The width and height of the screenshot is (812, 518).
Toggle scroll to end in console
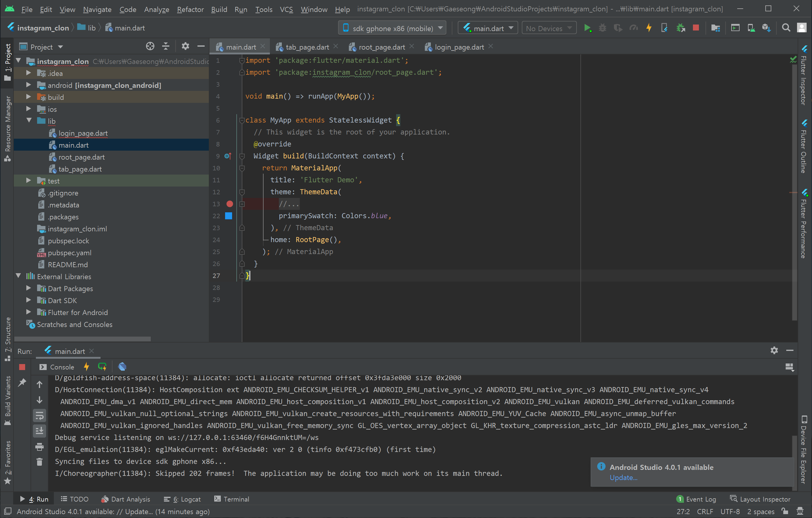[39, 431]
